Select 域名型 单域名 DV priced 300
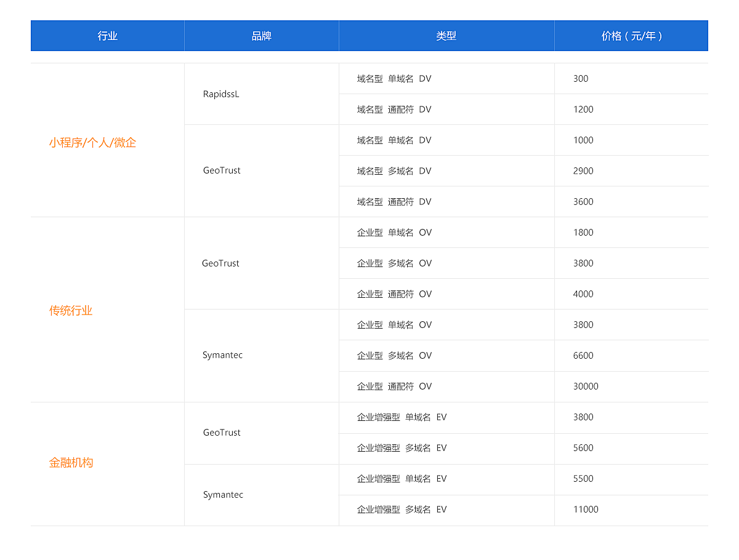Viewport: 739px width, 560px height. coord(394,79)
